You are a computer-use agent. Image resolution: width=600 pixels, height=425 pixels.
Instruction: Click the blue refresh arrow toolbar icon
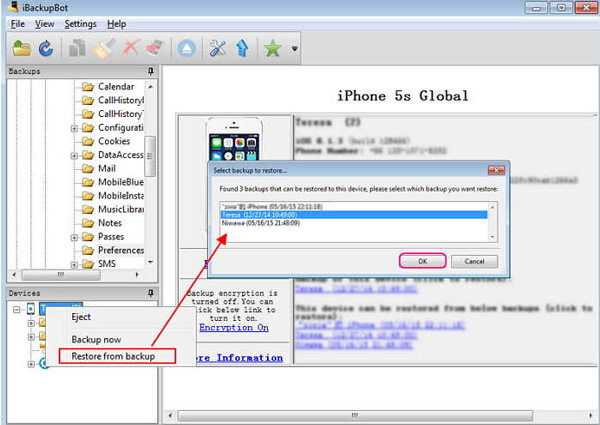[x=46, y=49]
